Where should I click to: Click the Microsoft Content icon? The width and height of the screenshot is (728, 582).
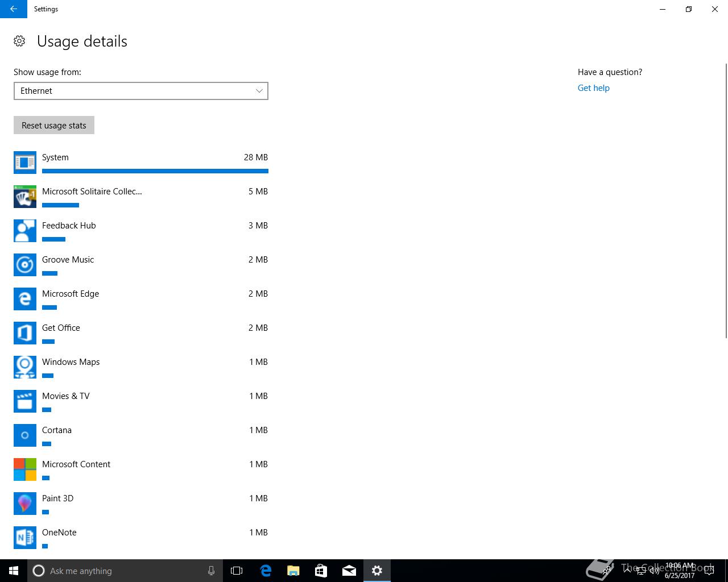[25, 469]
